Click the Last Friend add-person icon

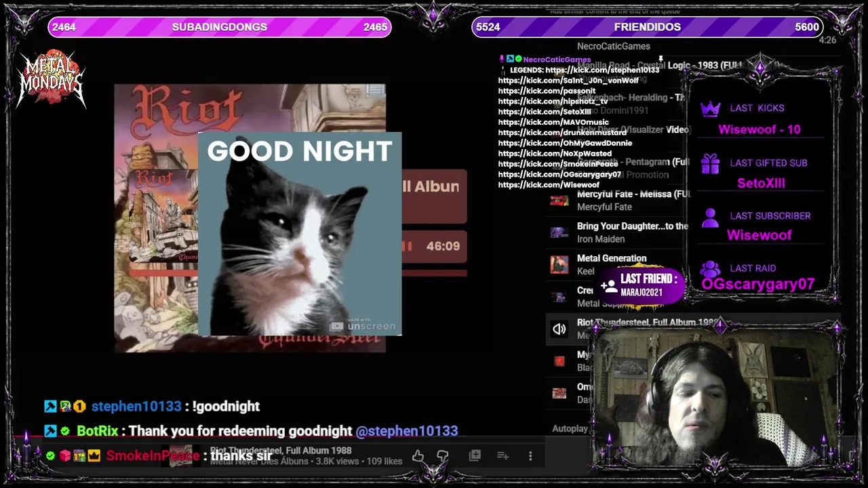click(x=608, y=286)
